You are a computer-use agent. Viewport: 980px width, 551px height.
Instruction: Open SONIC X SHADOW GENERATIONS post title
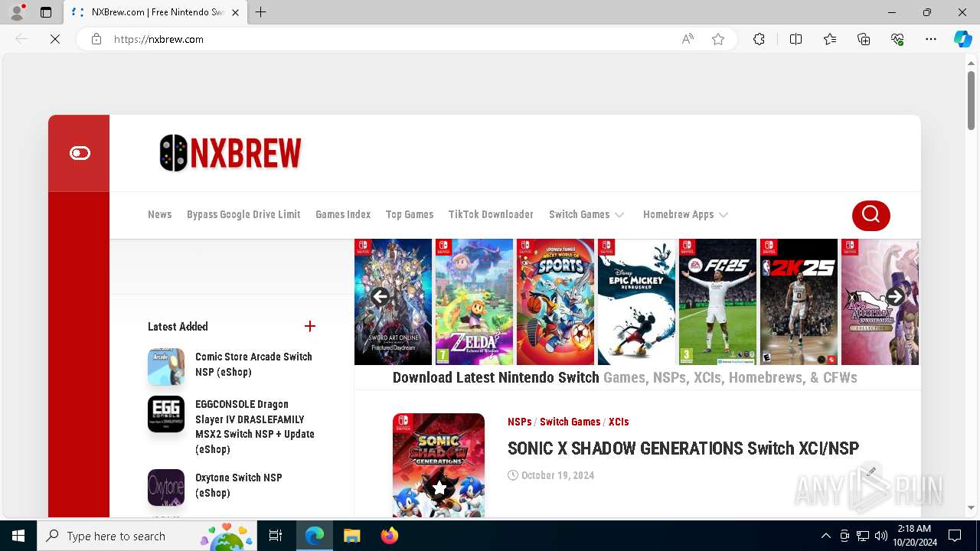point(683,448)
